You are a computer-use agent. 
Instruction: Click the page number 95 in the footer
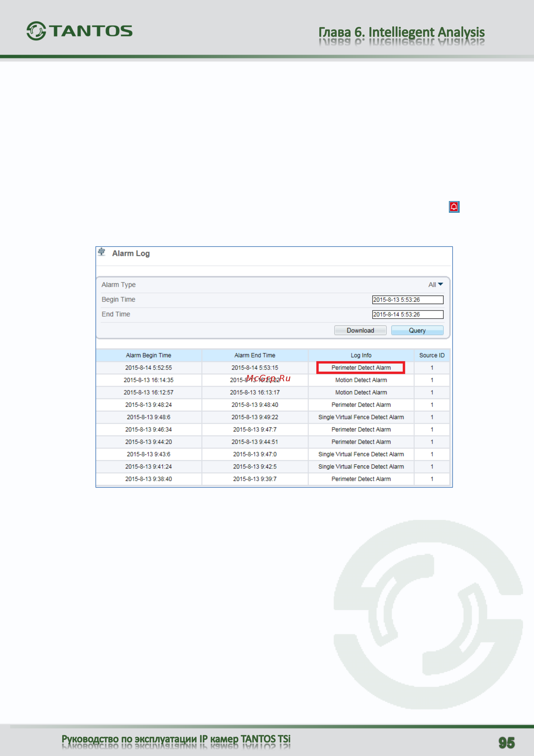[506, 743]
